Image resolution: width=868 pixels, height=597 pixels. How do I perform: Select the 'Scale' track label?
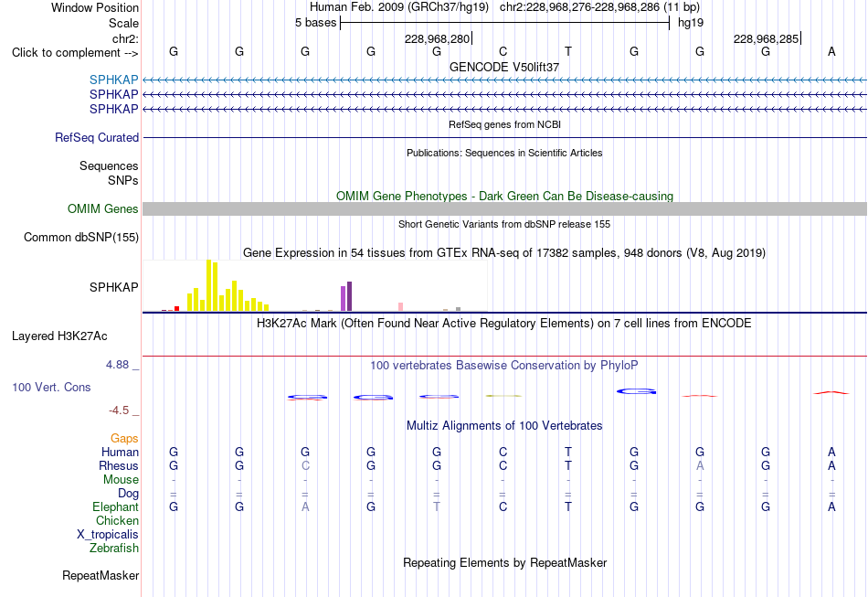[x=123, y=23]
